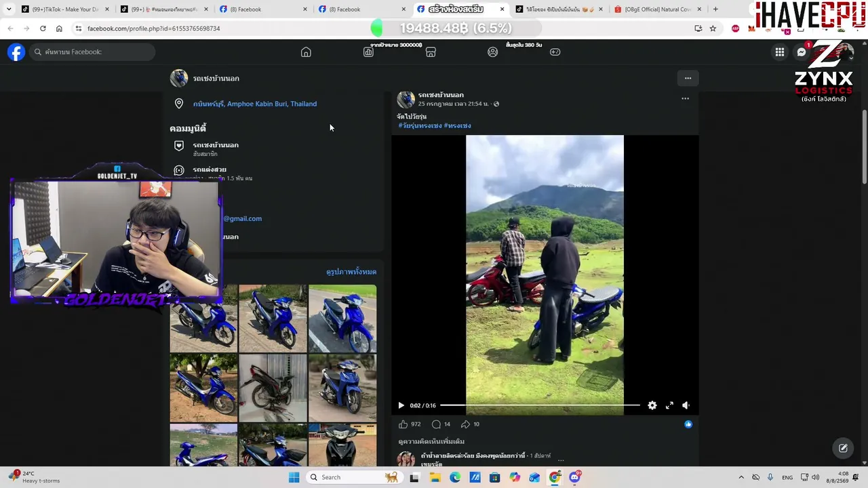View the blue like reaction badge
This screenshot has height=488, width=868.
[x=688, y=424]
